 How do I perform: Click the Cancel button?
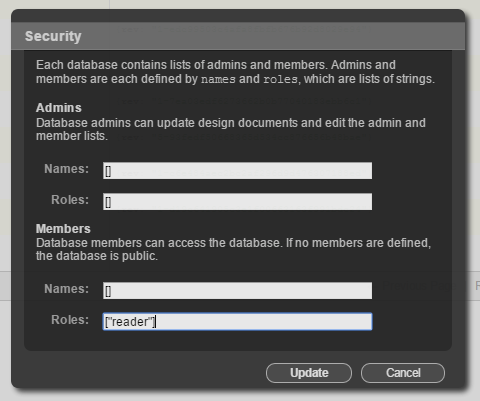403,373
